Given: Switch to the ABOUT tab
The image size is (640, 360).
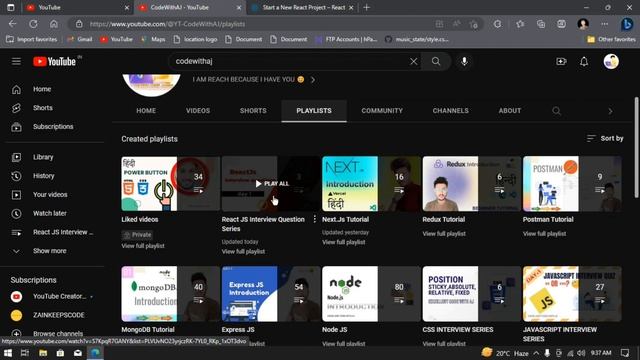Looking at the screenshot, I should pos(510,111).
